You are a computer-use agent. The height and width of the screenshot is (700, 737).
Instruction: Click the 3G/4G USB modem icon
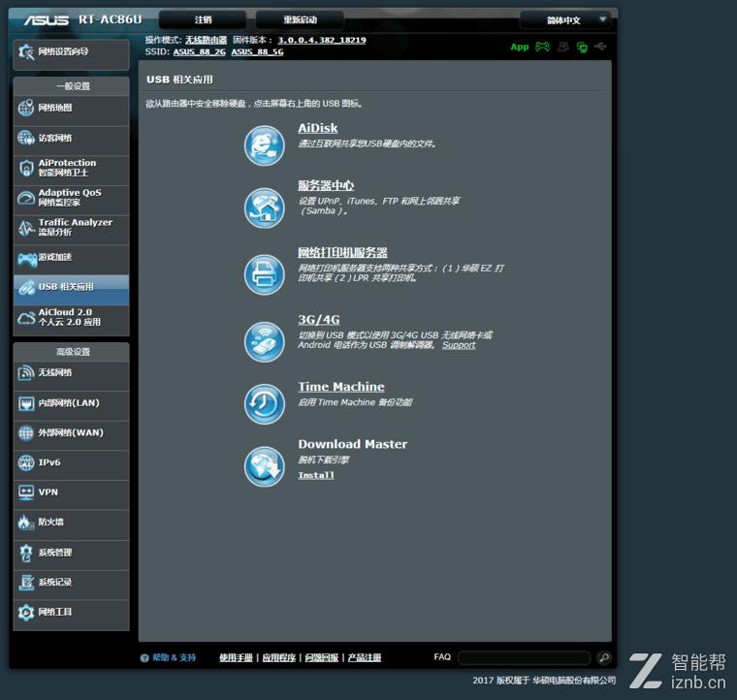(264, 341)
